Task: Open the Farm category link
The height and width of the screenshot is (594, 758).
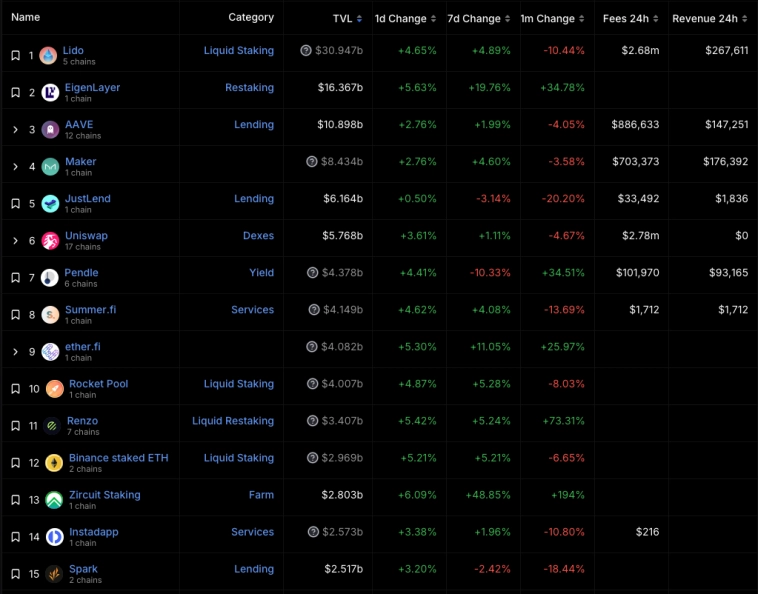Action: [261, 495]
